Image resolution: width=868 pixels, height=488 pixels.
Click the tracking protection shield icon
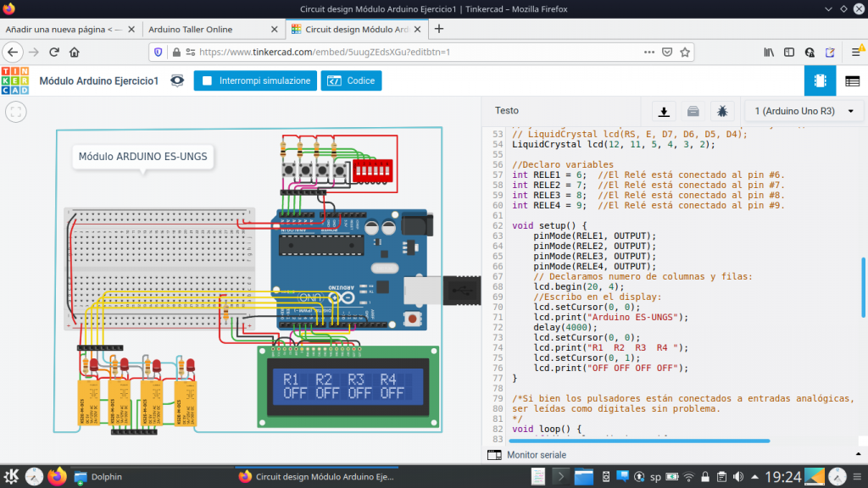point(159,52)
